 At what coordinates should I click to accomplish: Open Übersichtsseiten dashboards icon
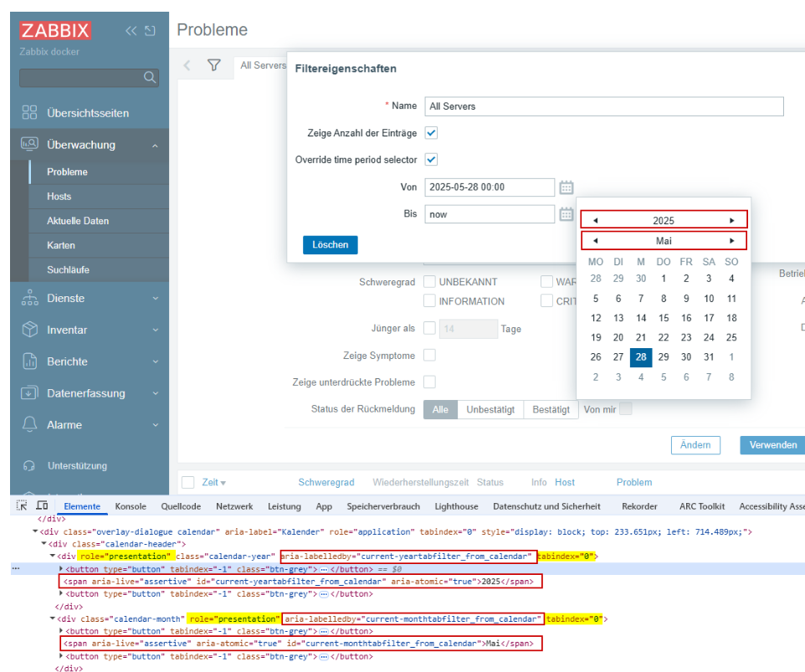tap(30, 112)
